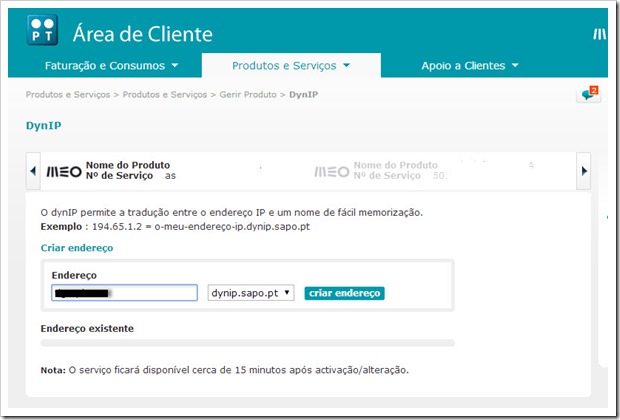Click the 'DynIP' page heading
Viewport: 620px width, 420px height.
coord(43,126)
